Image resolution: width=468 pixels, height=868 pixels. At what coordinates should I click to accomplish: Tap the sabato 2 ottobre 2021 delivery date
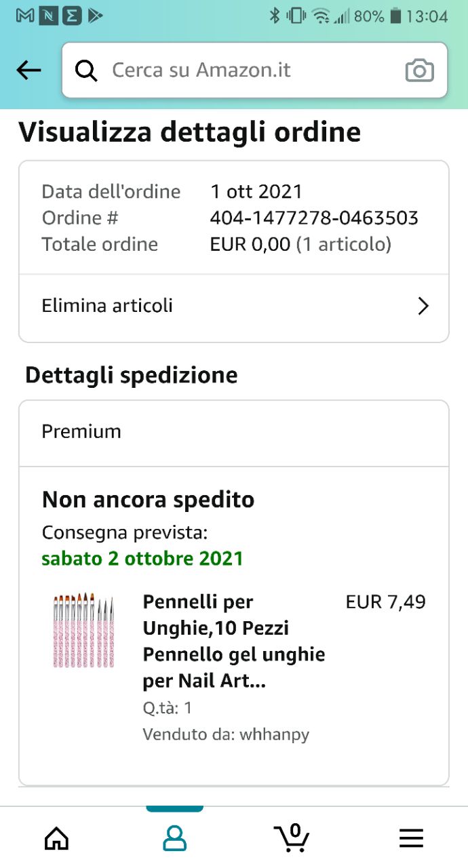coord(142,559)
